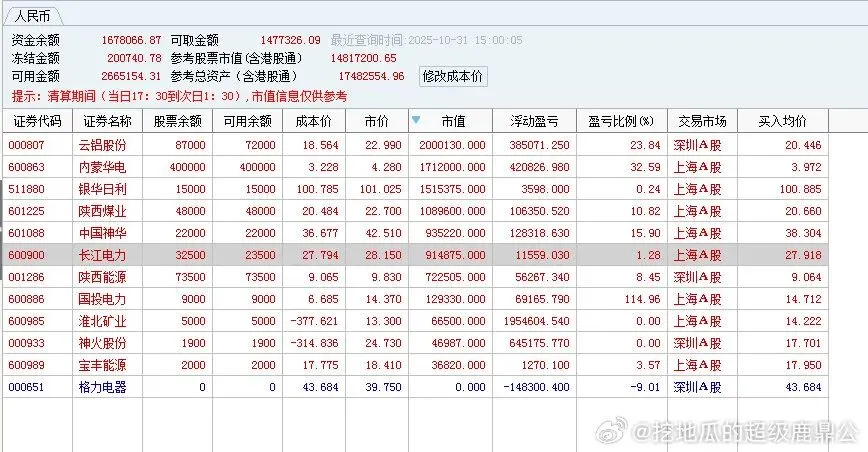
Task: Select the 云铝股份 row name
Action: 102,145
